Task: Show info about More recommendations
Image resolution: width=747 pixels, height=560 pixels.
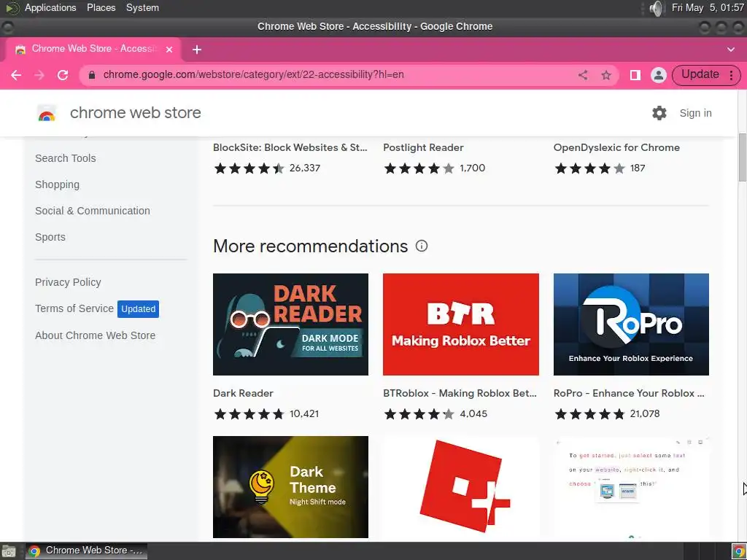Action: click(422, 246)
